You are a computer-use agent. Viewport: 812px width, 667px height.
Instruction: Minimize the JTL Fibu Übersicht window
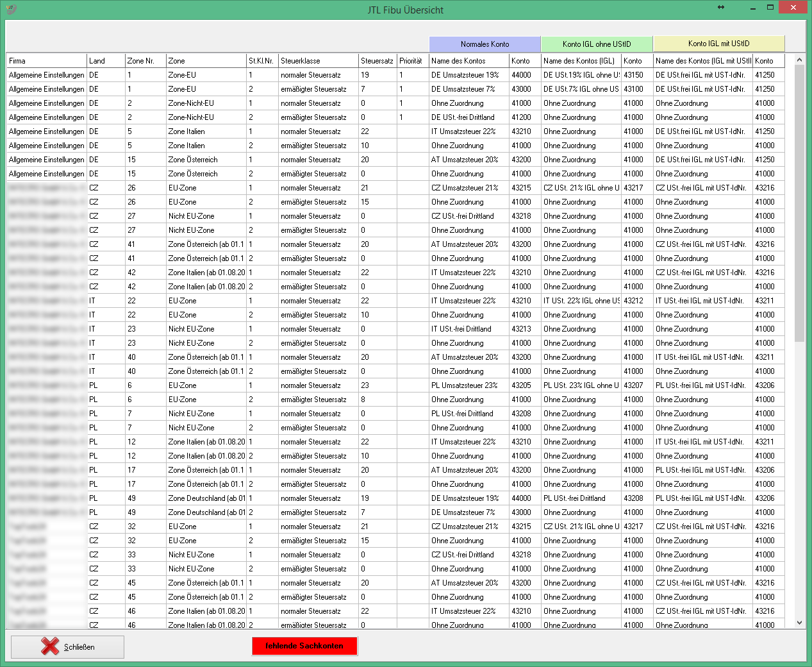tap(747, 8)
